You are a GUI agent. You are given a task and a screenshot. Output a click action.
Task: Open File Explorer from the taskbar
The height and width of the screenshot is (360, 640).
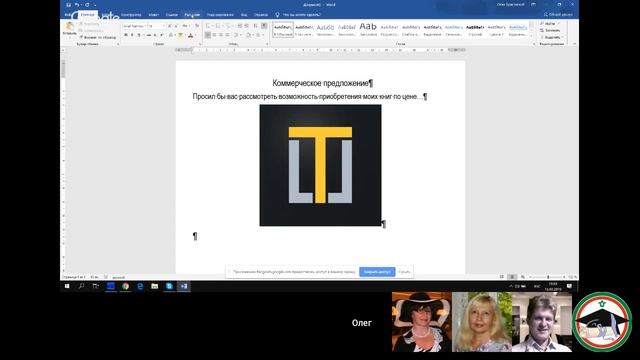click(x=155, y=286)
